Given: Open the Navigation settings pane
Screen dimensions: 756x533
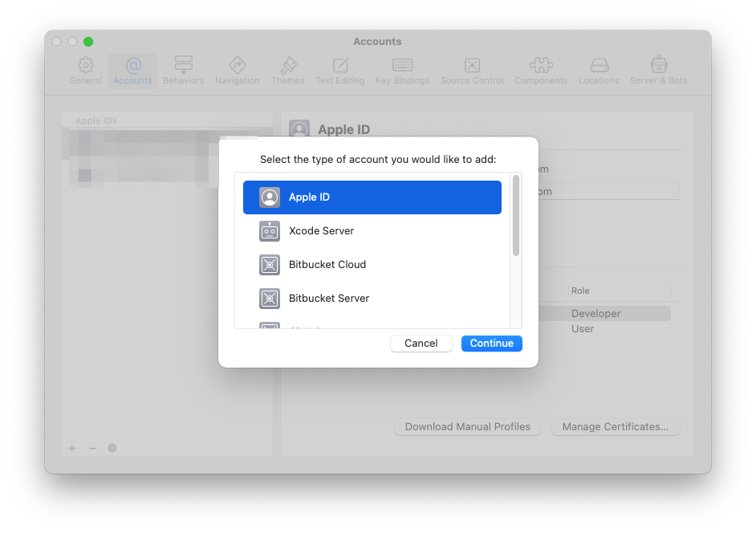Looking at the screenshot, I should pos(237,70).
